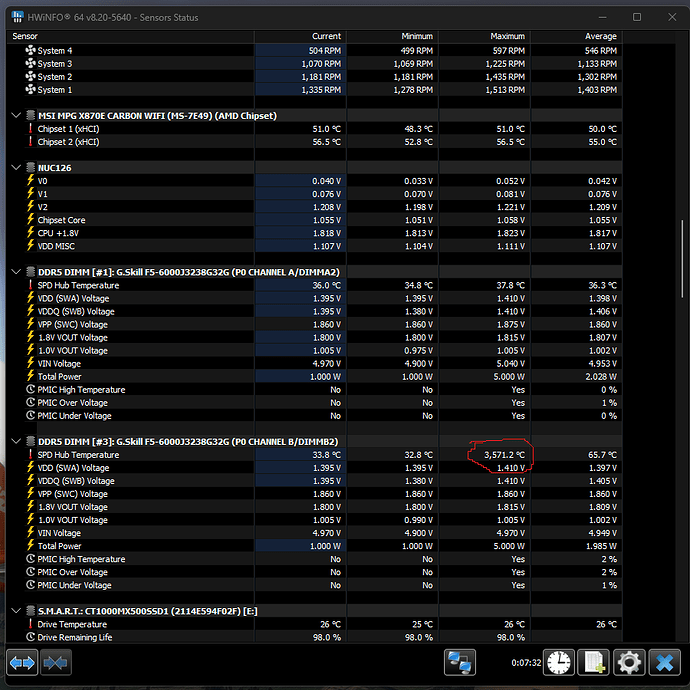Click lightning icon beside Chipset Core

(30, 220)
